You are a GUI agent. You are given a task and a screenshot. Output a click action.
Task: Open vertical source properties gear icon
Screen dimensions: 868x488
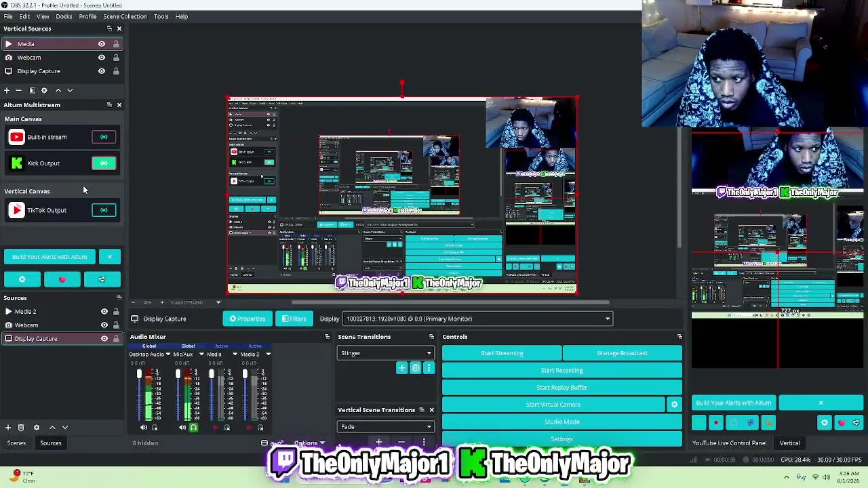tap(45, 90)
